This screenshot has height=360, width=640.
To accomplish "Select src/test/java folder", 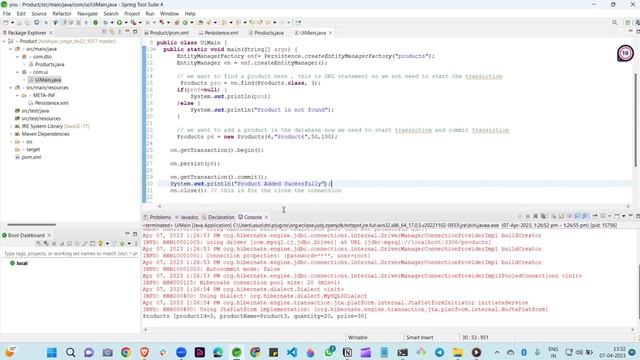I will (32, 111).
